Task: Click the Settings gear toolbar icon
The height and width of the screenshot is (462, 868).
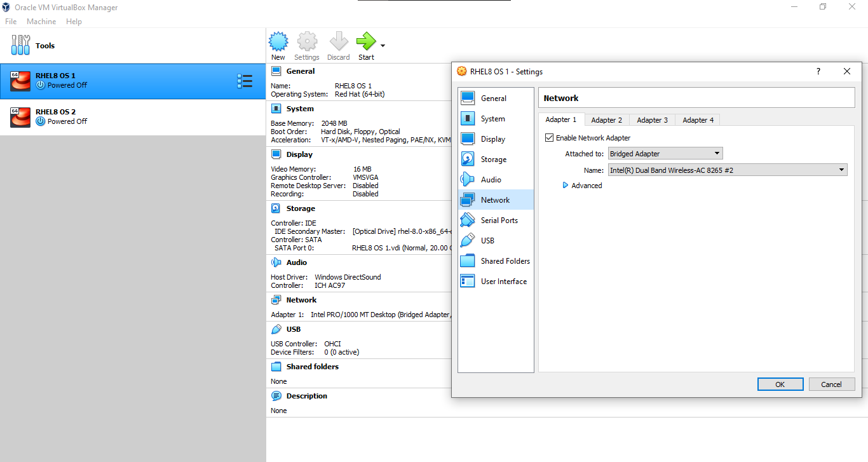Action: 307,42
